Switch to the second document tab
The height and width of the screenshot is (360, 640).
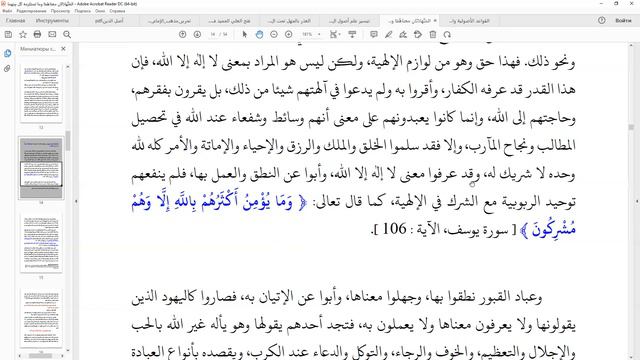coord(169,20)
